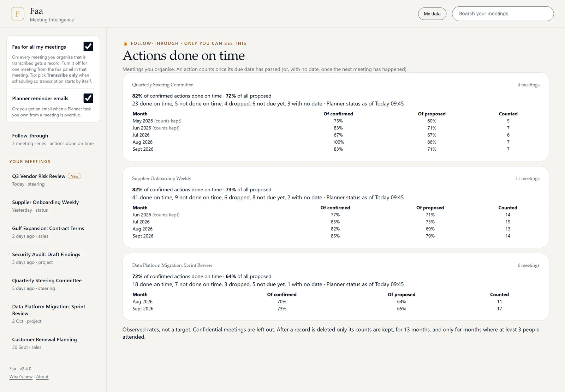Click the Faa logo icon

pos(18,14)
